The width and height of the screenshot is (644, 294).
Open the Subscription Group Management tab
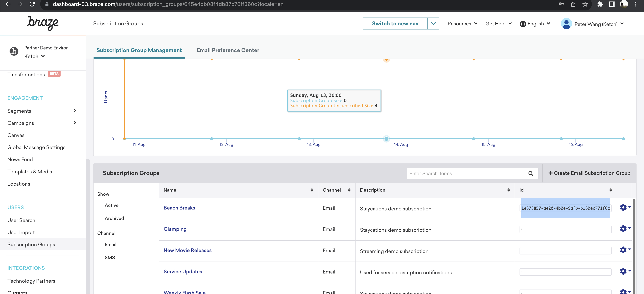[139, 50]
